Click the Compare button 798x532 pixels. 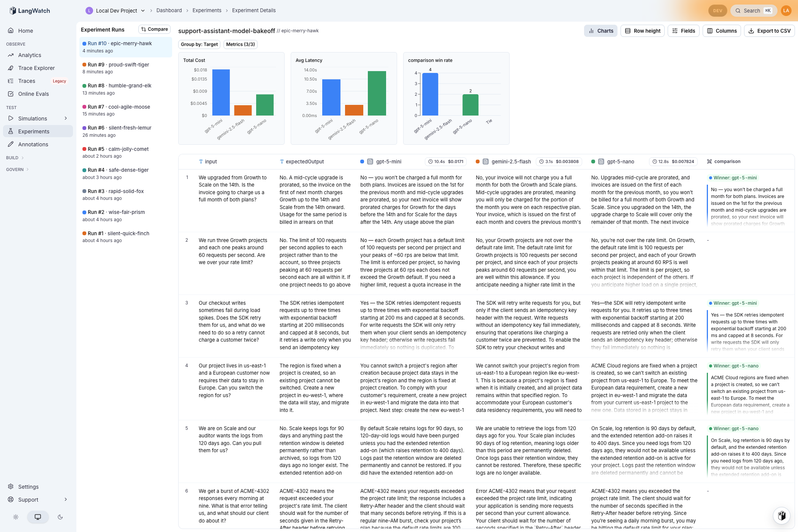pyautogui.click(x=155, y=29)
